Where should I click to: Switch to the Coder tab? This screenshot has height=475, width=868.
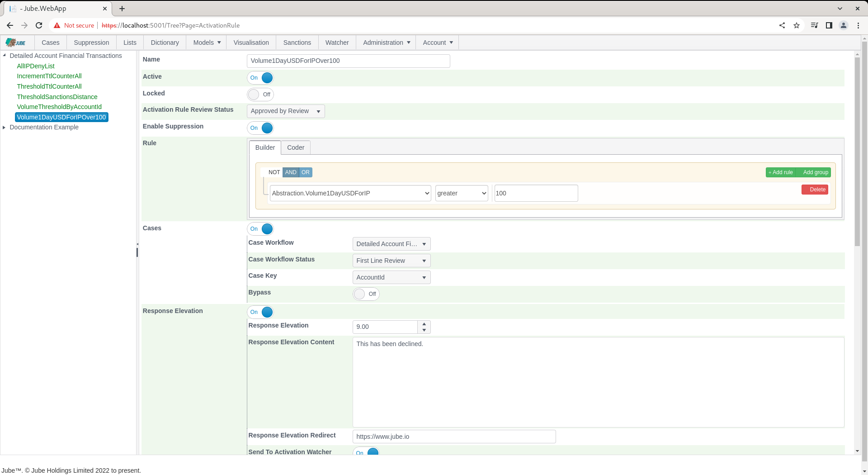click(x=296, y=147)
